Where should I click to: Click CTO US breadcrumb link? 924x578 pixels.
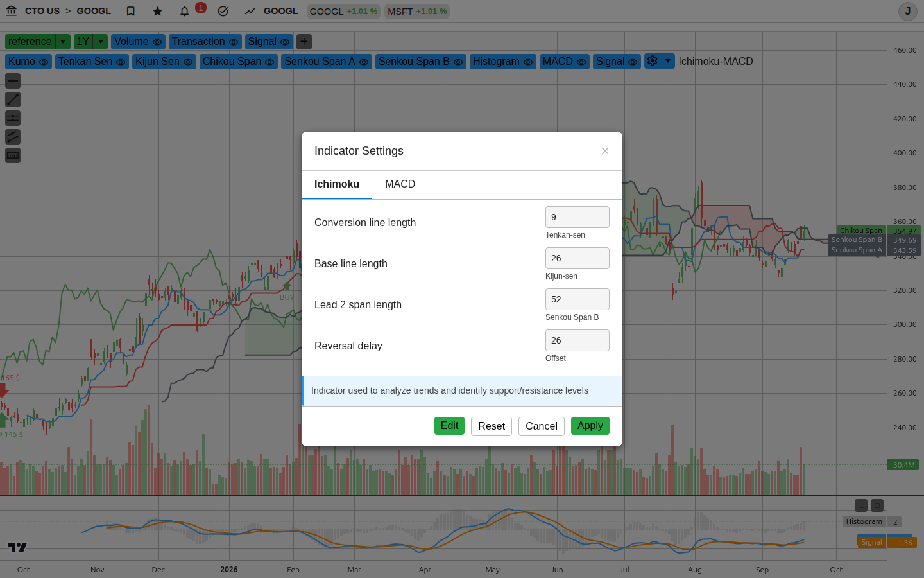click(x=42, y=11)
